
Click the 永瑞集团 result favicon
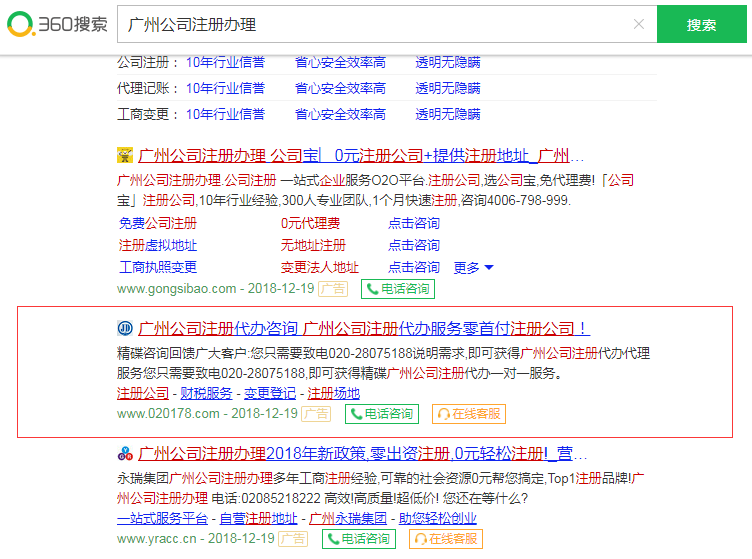125,453
